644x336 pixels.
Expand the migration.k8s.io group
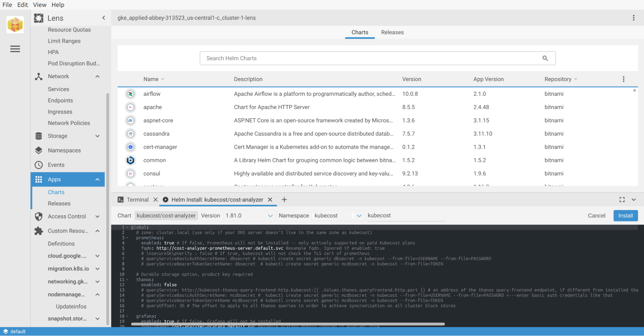pos(97,269)
